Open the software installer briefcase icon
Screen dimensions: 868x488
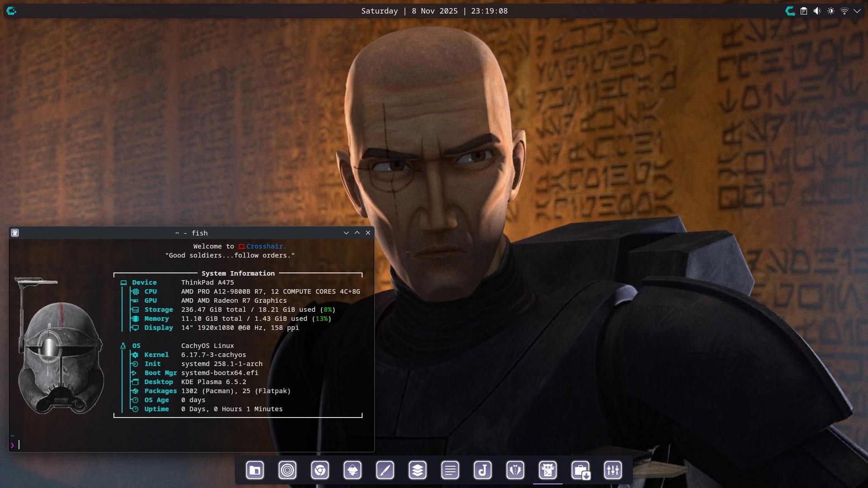[580, 470]
